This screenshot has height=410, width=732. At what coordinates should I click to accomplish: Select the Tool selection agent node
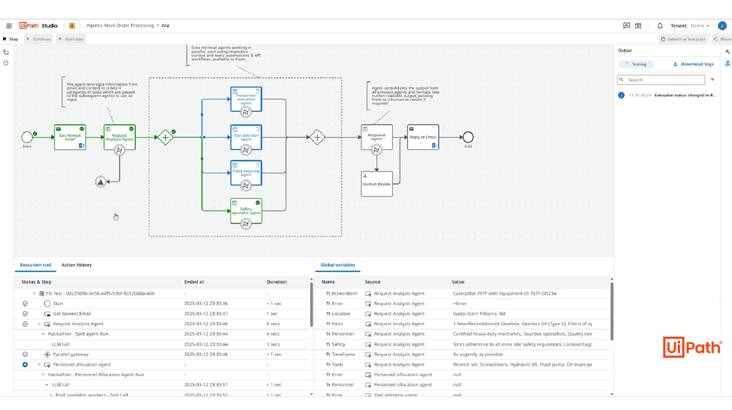pyautogui.click(x=246, y=137)
